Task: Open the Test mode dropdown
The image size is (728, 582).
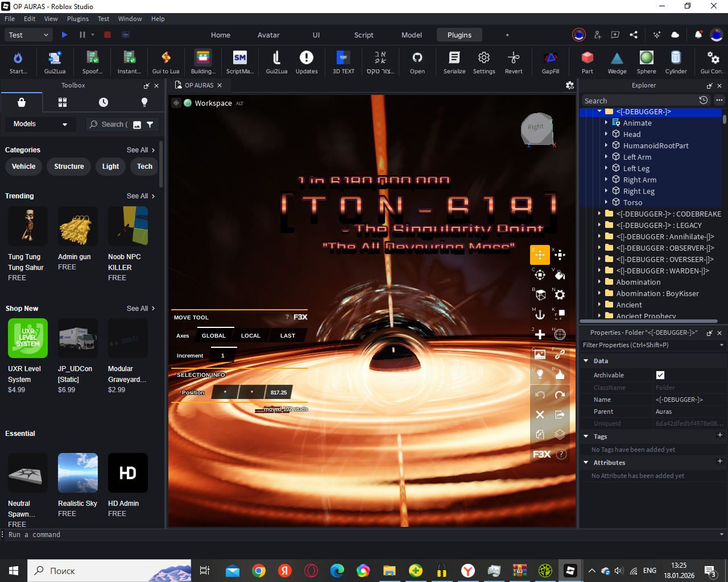Action: 30,35
